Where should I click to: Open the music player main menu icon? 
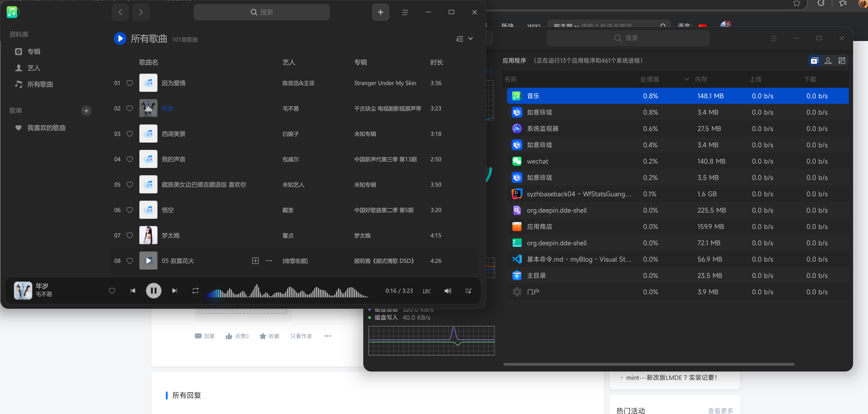coord(405,12)
